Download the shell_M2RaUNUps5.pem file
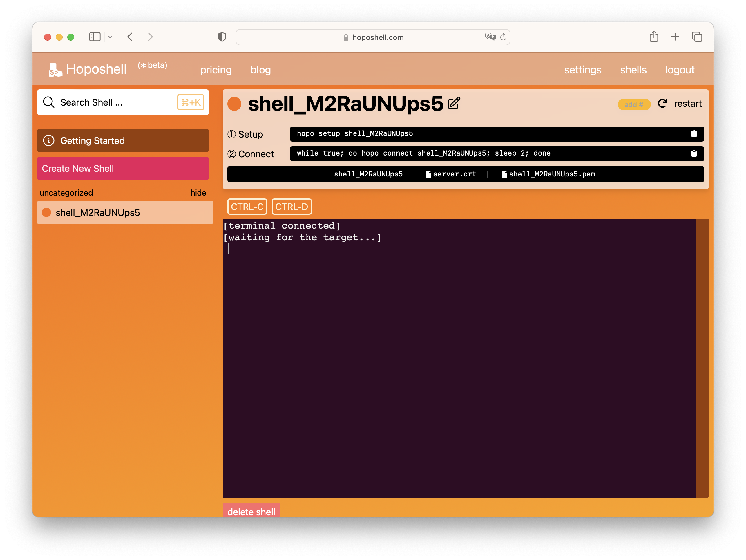 click(548, 174)
